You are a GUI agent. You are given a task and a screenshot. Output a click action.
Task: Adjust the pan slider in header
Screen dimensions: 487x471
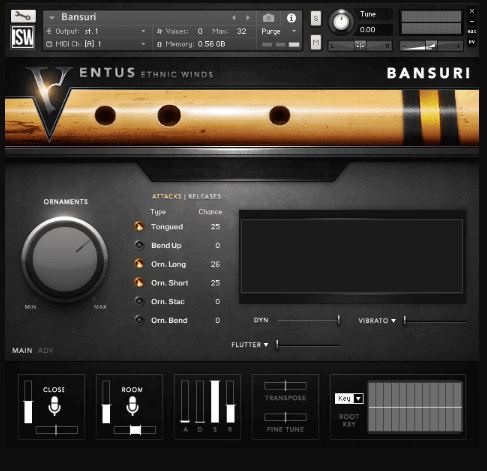coord(360,46)
